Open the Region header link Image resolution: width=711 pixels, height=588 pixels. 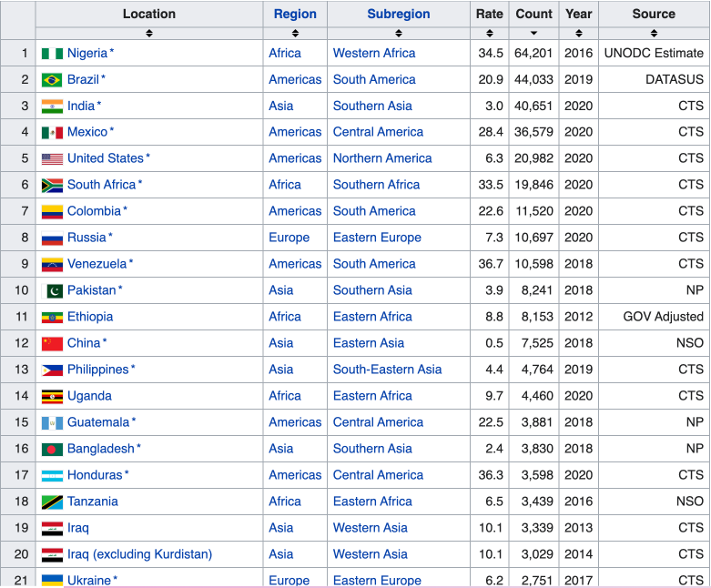tap(295, 14)
